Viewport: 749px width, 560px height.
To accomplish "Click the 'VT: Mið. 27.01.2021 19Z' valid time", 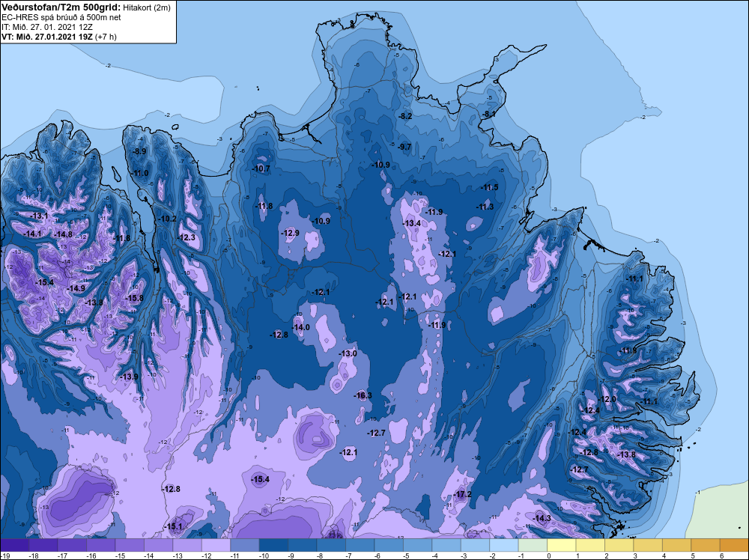I will 47,36.
